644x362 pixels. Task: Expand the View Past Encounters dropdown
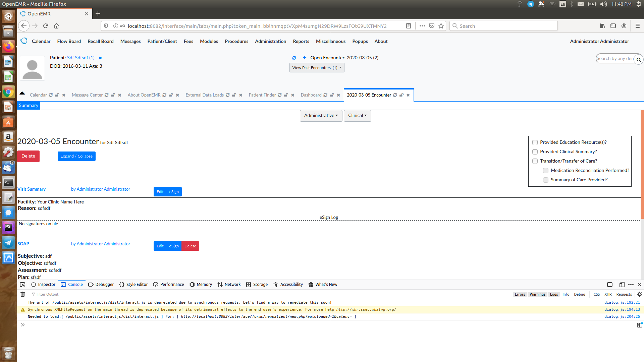(x=316, y=67)
